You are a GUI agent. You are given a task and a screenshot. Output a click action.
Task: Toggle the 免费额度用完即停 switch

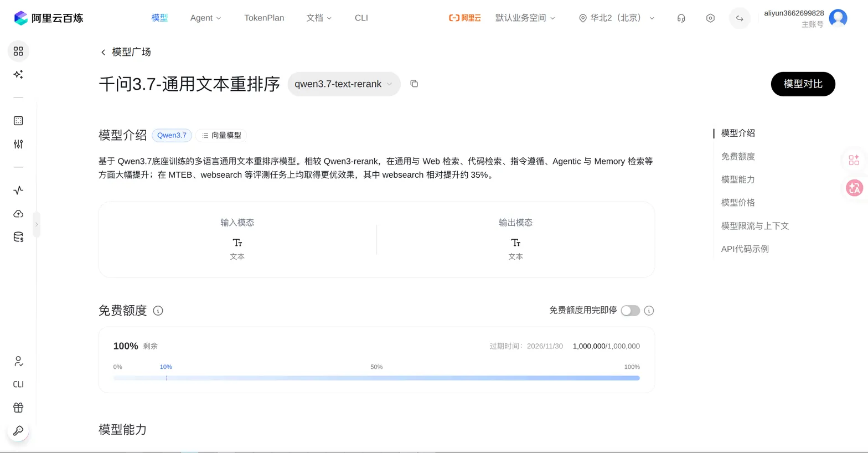pyautogui.click(x=630, y=311)
